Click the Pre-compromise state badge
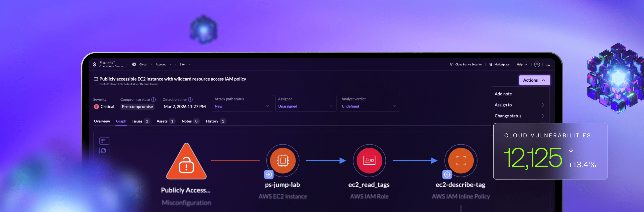The height and width of the screenshot is (212, 644). (x=137, y=107)
